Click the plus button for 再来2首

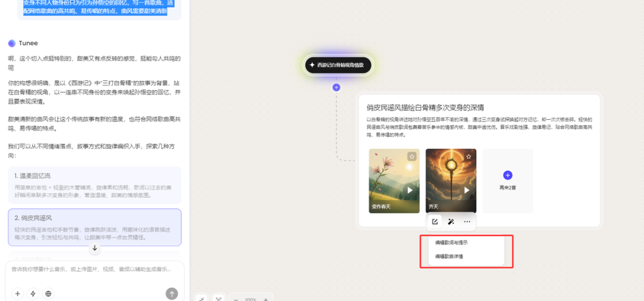507,175
